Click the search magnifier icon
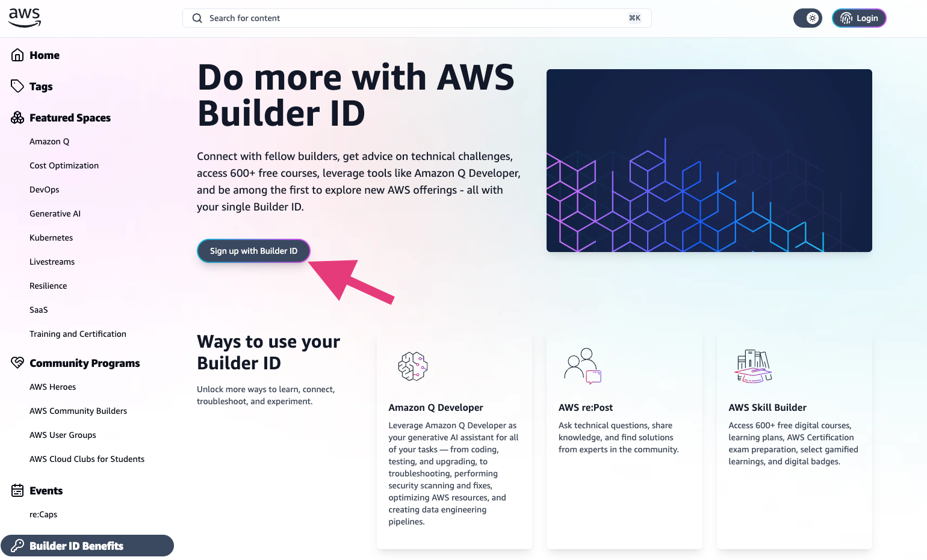927x560 pixels. 197,18
